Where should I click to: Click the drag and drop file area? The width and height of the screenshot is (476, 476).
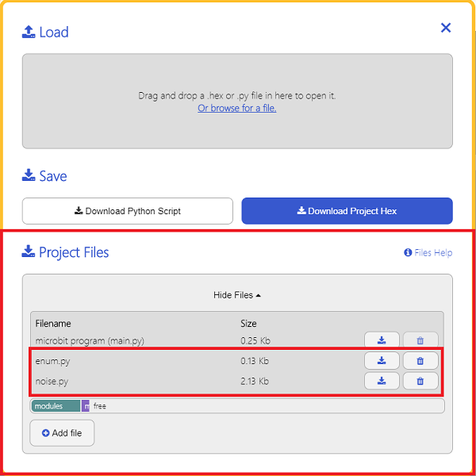coord(237,101)
